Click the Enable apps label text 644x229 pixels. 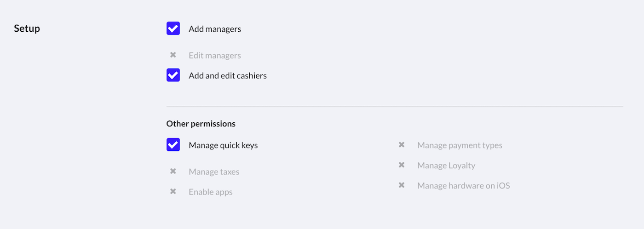coord(211,192)
